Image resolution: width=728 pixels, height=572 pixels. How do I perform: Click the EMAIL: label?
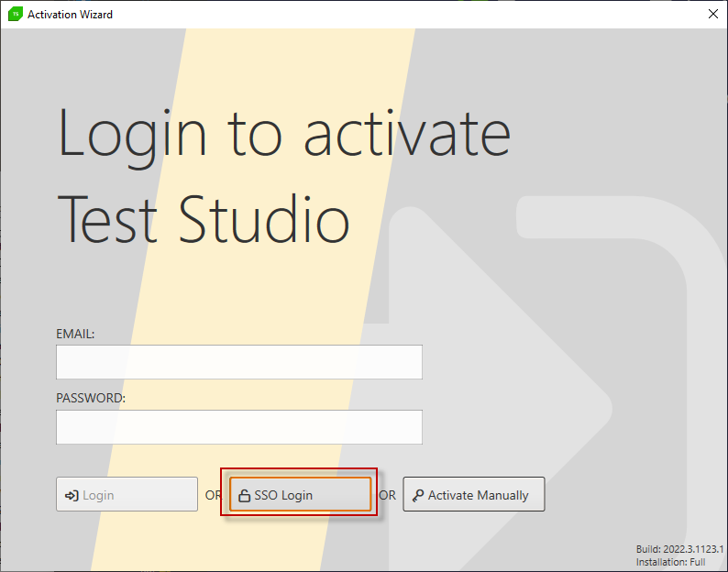pyautogui.click(x=75, y=334)
